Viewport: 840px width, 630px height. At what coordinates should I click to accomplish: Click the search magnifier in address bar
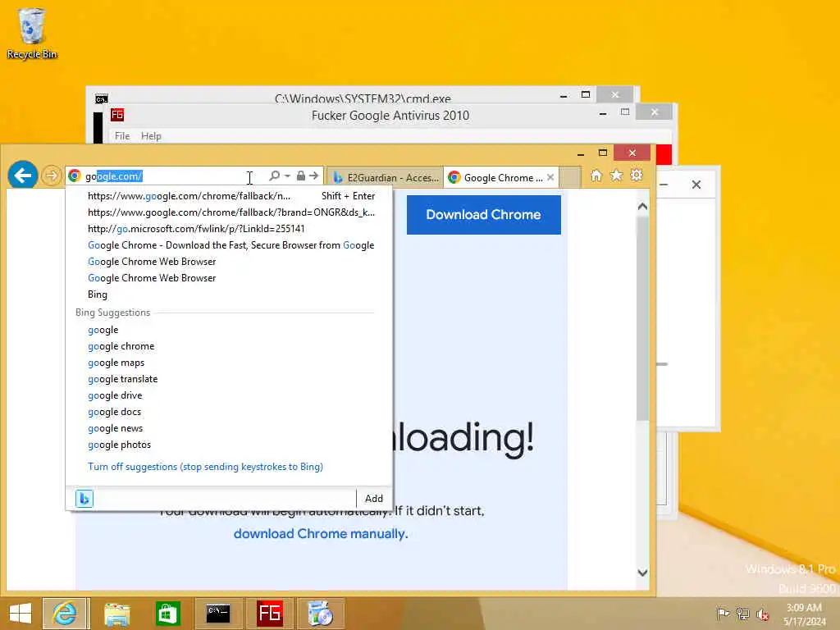274,176
